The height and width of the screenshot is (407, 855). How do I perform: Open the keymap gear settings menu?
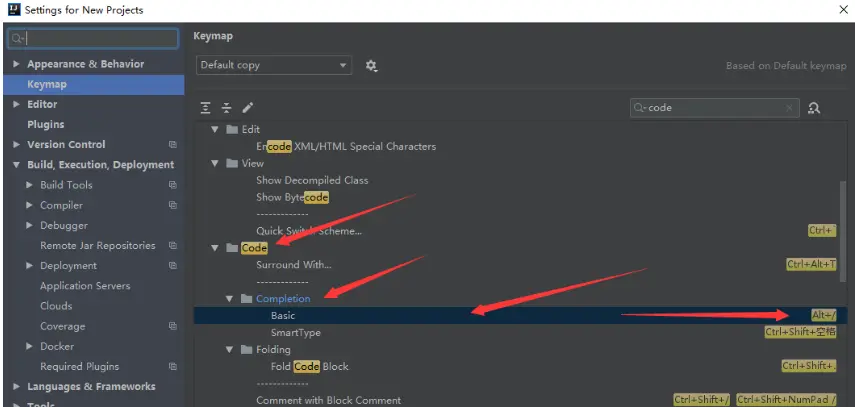371,66
